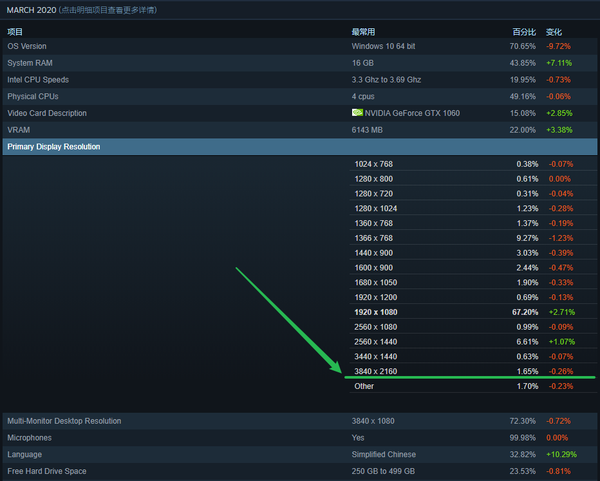Click the Other resolution entry
Viewport: 600px width, 481px height.
coord(364,385)
